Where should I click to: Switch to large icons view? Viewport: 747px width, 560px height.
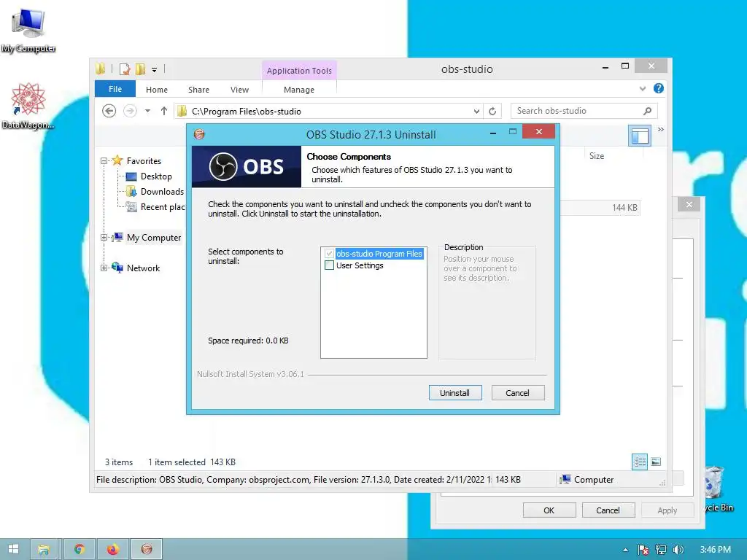[656, 462]
